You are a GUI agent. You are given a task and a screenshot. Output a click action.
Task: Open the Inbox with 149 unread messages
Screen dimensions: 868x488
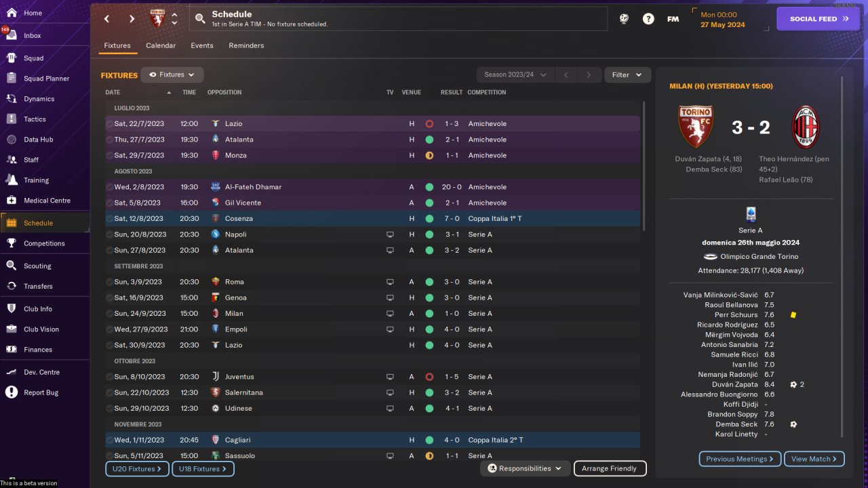tap(12, 35)
